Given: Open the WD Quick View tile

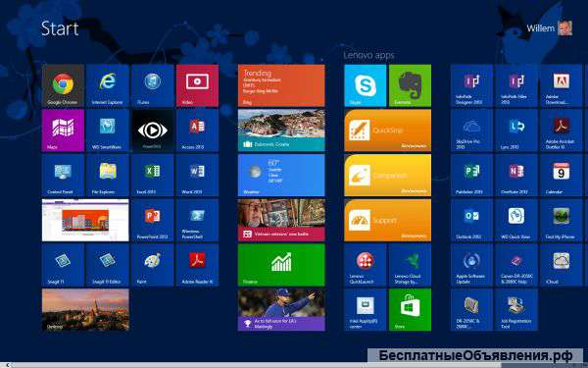Looking at the screenshot, I should (x=516, y=220).
